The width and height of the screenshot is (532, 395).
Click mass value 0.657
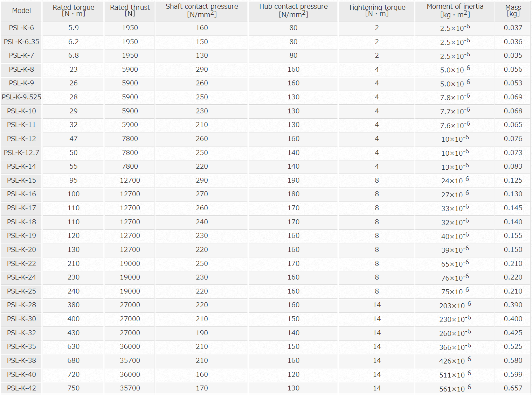(x=513, y=388)
